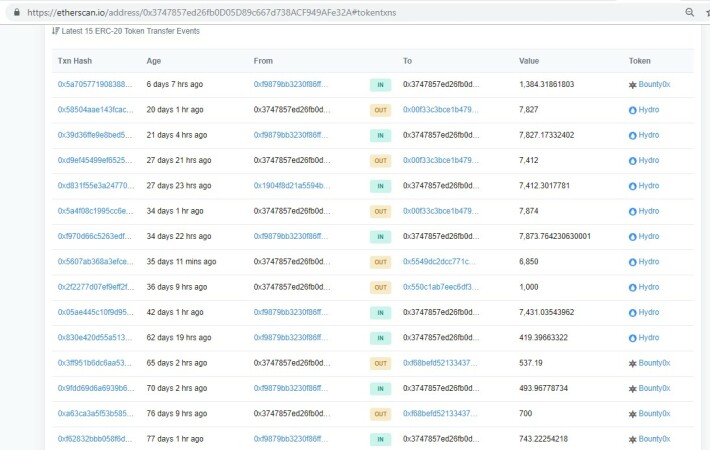The image size is (710, 450).
Task: Open transaction hash 0xf62832bbb058f6d
Action: pos(95,439)
